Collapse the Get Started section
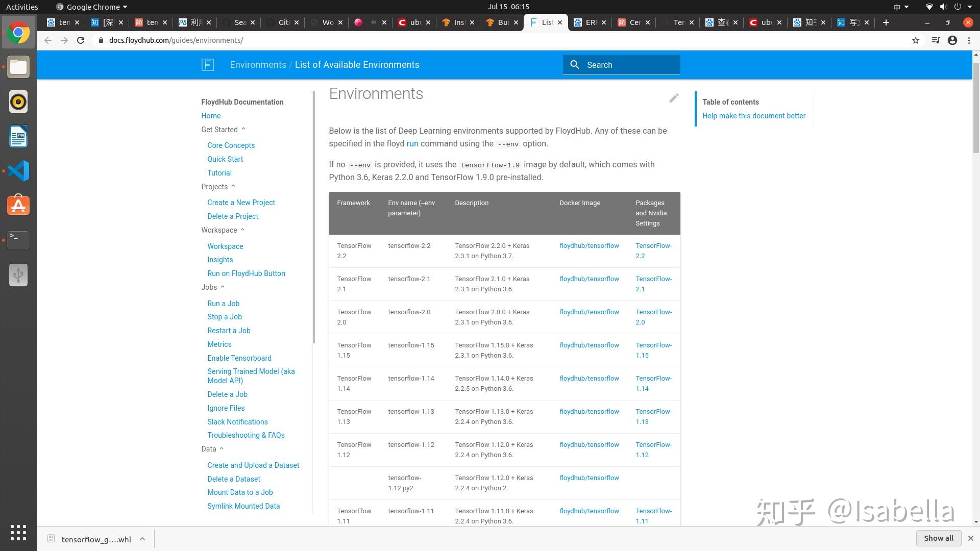This screenshot has width=980, height=551. pyautogui.click(x=243, y=130)
